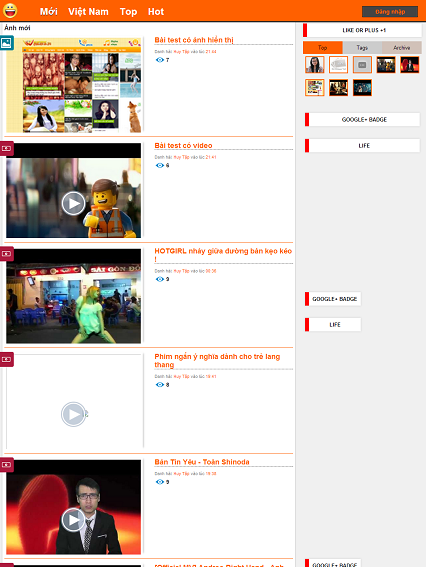426x567 pixels.
Task: Click the narrow GOOGLE+ BADGE header
Action: pyautogui.click(x=333, y=299)
